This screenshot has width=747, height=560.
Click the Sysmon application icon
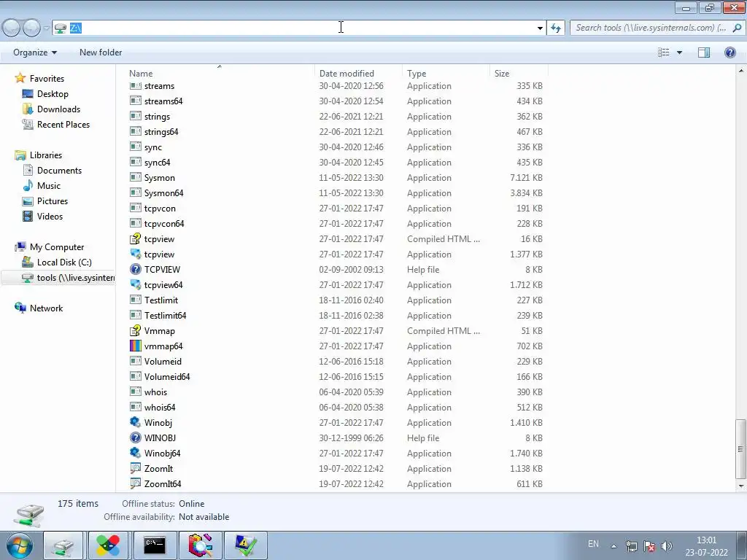point(136,178)
